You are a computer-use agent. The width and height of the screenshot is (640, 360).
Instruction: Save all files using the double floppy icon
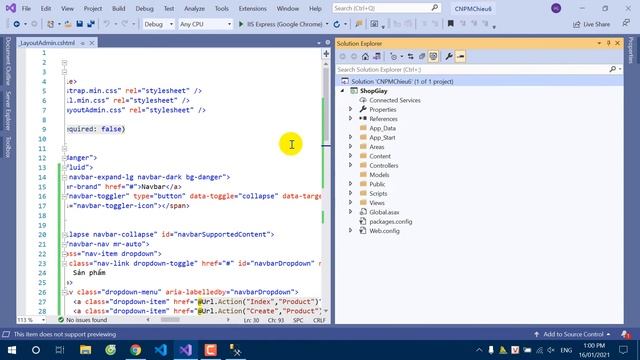click(91, 24)
